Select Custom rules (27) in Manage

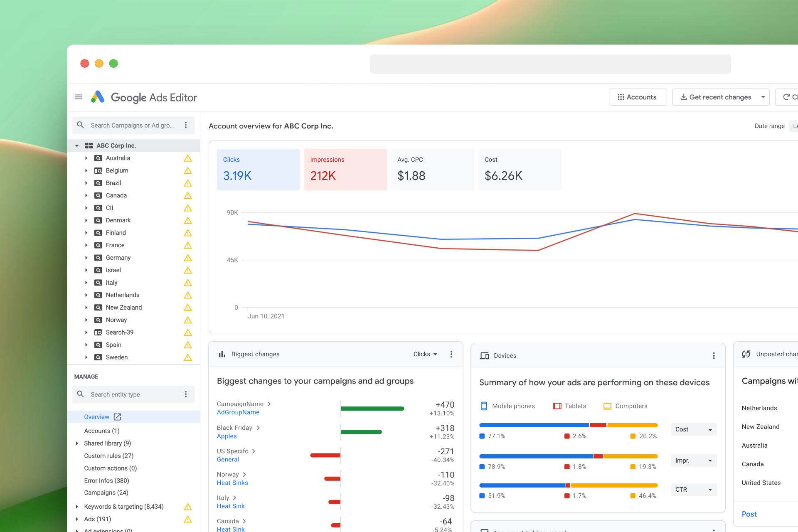click(108, 456)
